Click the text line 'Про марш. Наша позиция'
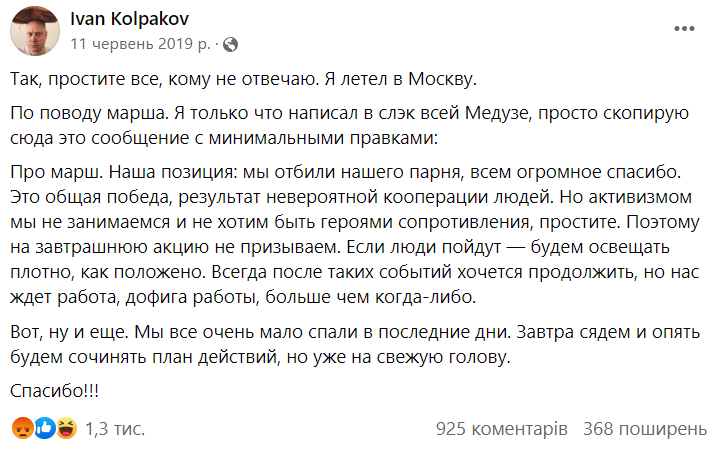Viewport: 714px width, 451px height. click(x=346, y=172)
